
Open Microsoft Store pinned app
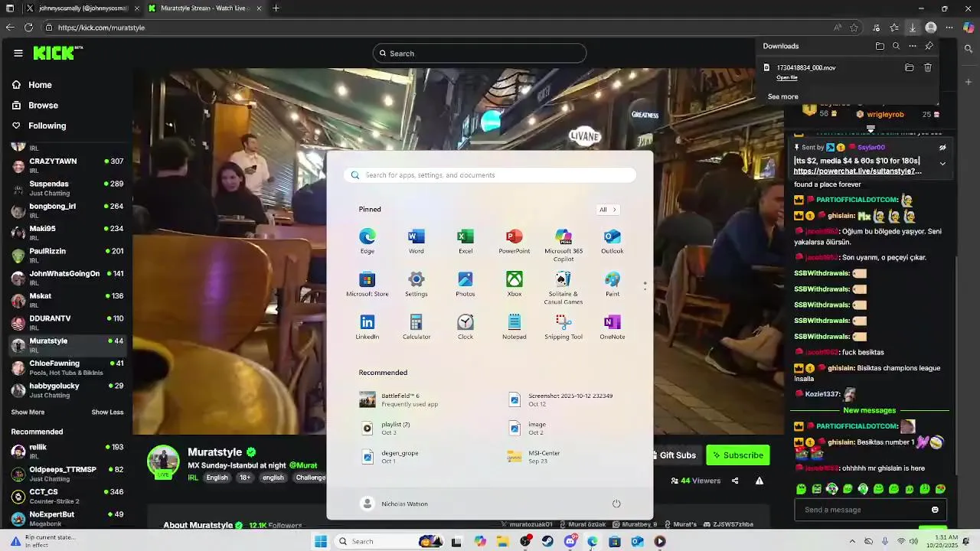pos(367,284)
